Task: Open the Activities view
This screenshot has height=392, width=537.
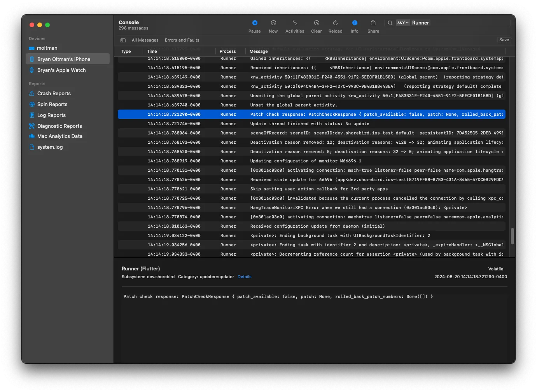Action: (x=295, y=26)
